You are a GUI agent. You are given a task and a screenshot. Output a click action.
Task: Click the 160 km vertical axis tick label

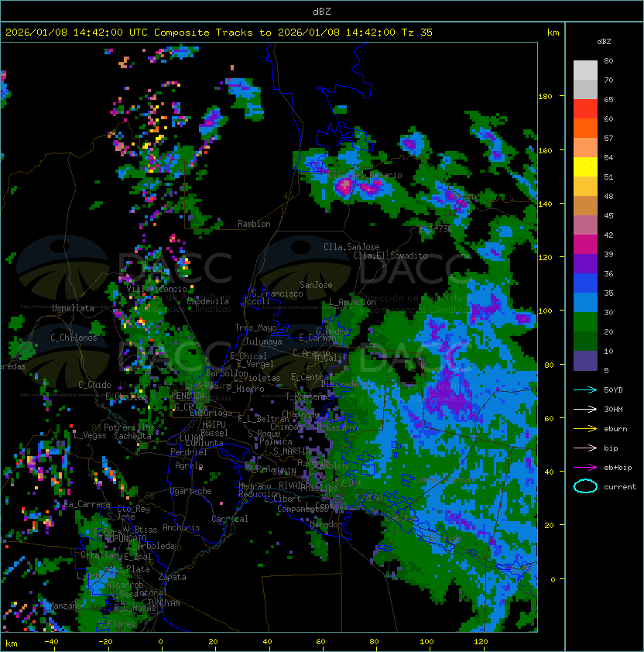545,150
